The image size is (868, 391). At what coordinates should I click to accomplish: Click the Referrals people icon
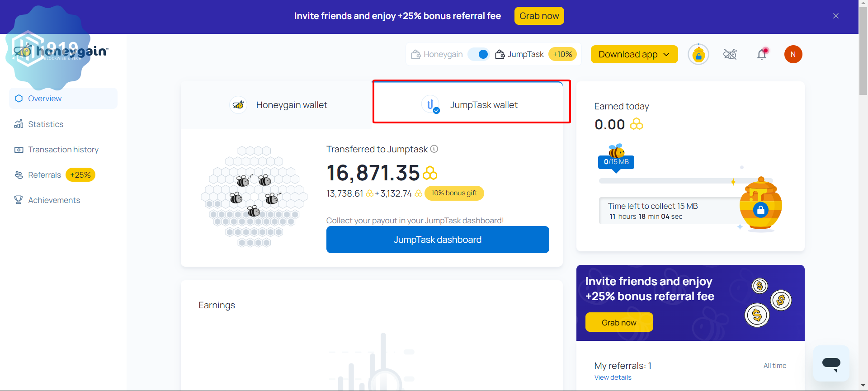(19, 175)
